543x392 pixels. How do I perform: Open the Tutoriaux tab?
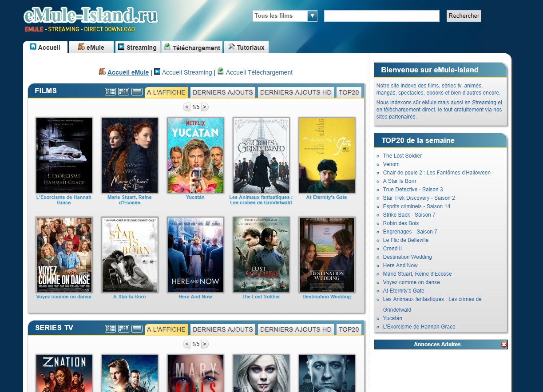click(246, 48)
